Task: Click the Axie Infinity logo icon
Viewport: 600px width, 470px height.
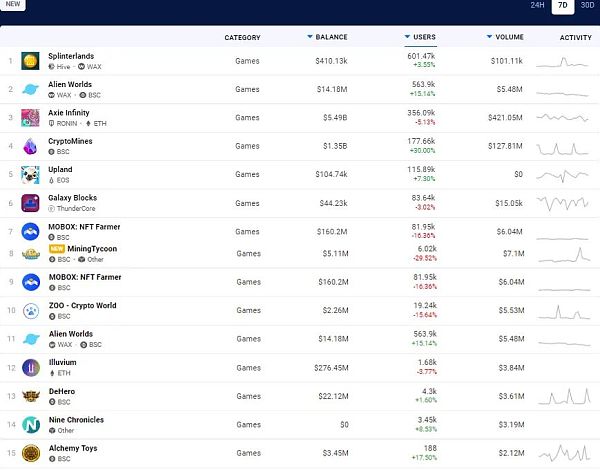Action: [x=30, y=117]
